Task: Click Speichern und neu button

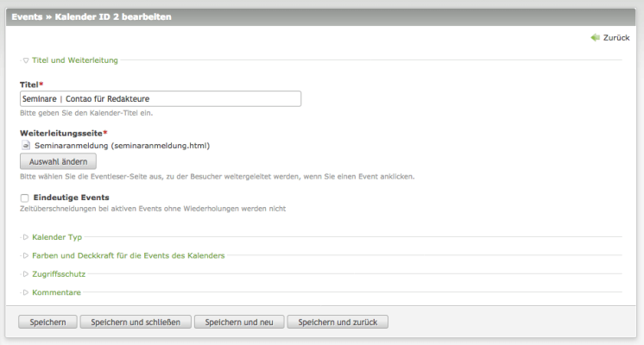Action: click(x=240, y=323)
